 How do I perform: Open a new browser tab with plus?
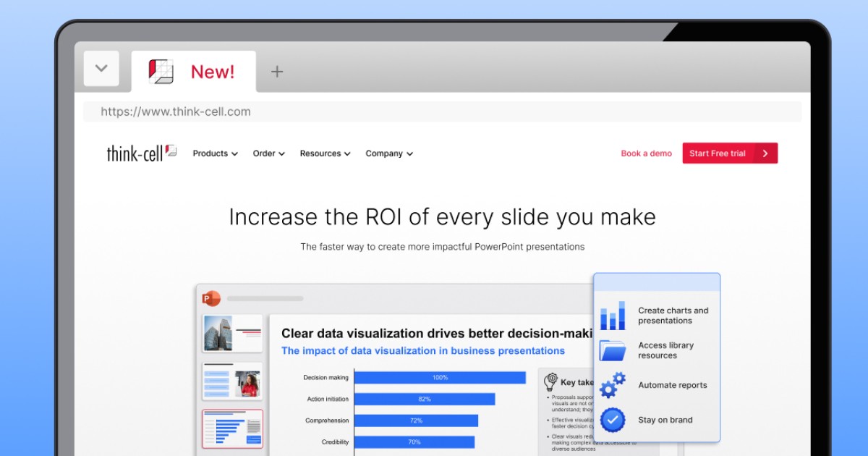click(x=277, y=71)
